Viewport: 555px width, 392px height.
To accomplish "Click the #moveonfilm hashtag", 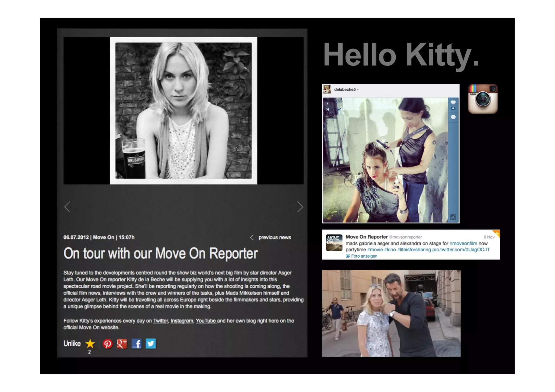I will [463, 244].
